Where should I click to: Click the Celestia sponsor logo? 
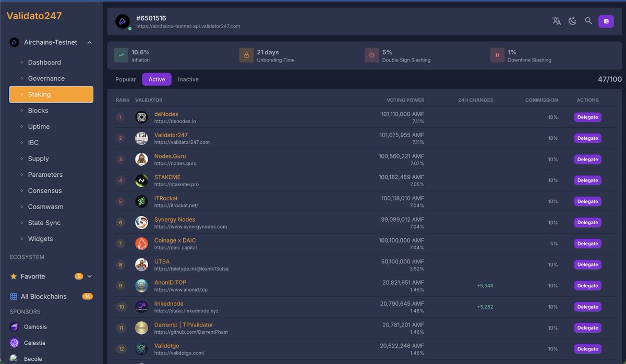click(x=14, y=343)
